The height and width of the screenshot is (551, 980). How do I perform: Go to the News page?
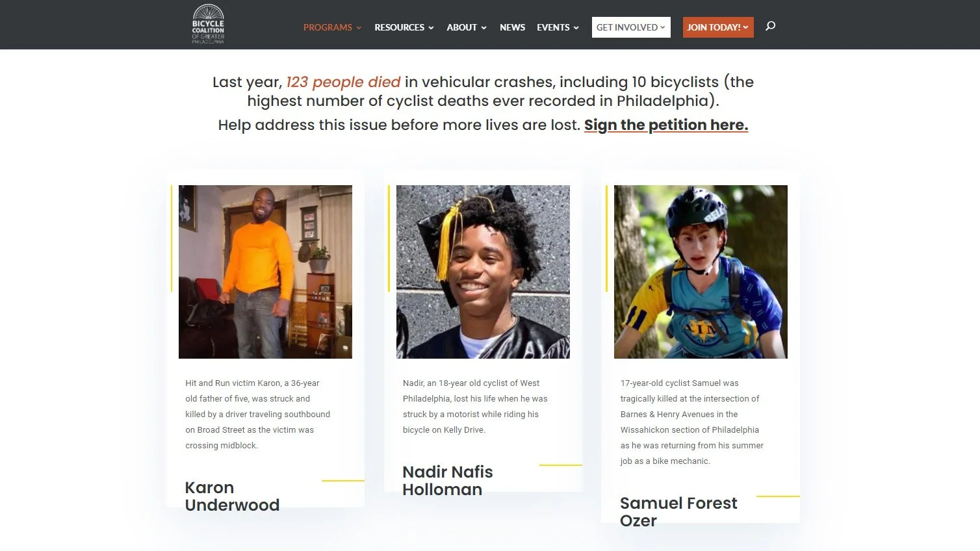pos(512,27)
